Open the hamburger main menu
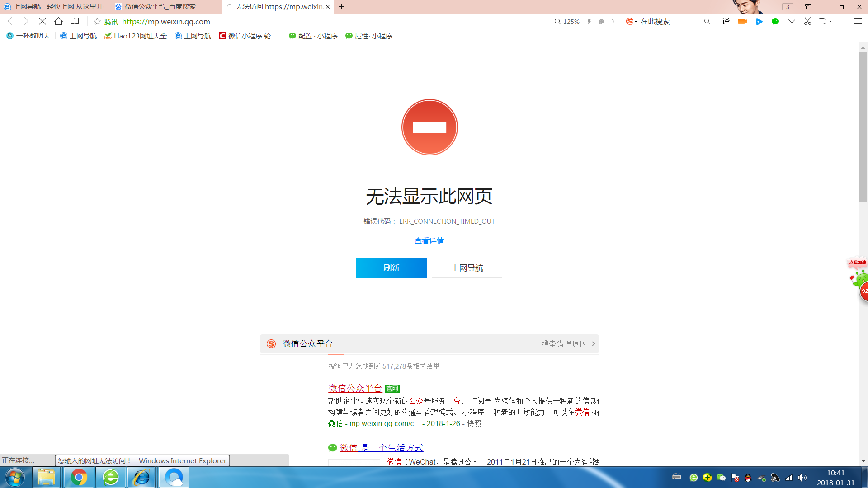Image resolution: width=868 pixels, height=488 pixels. tap(858, 21)
